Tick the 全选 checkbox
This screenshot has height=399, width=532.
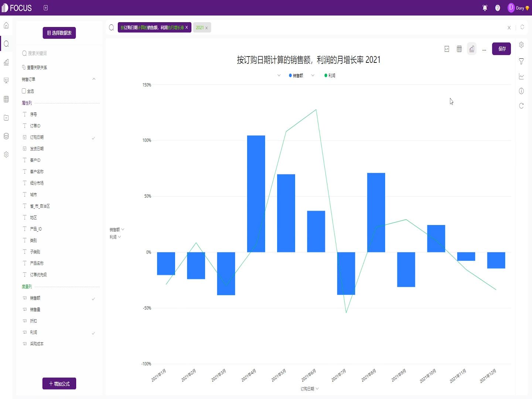pos(24,91)
